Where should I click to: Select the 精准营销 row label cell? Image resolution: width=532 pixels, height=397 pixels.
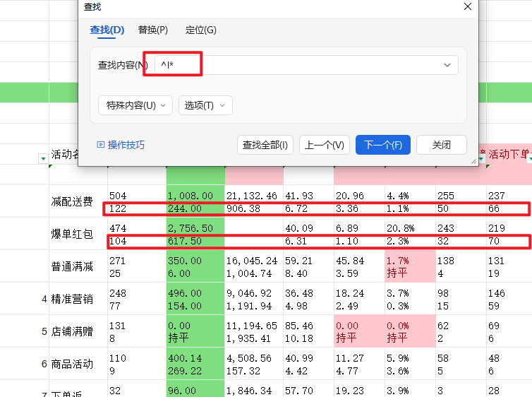coord(78,300)
